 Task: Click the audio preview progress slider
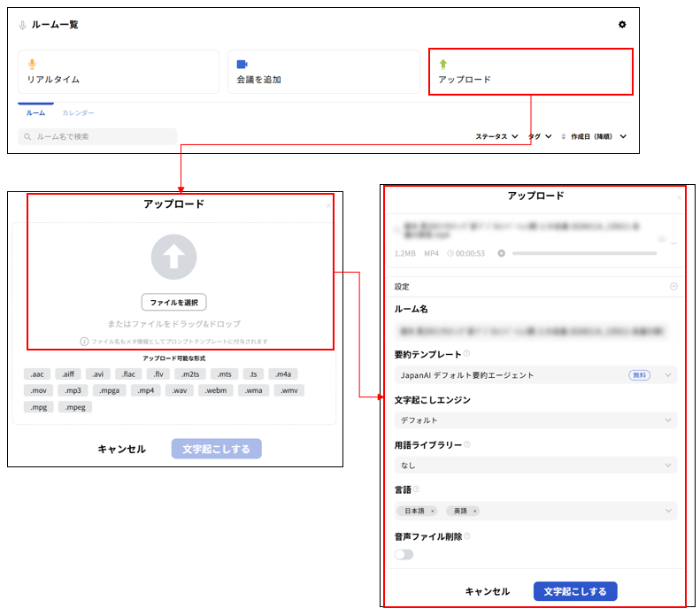point(584,253)
